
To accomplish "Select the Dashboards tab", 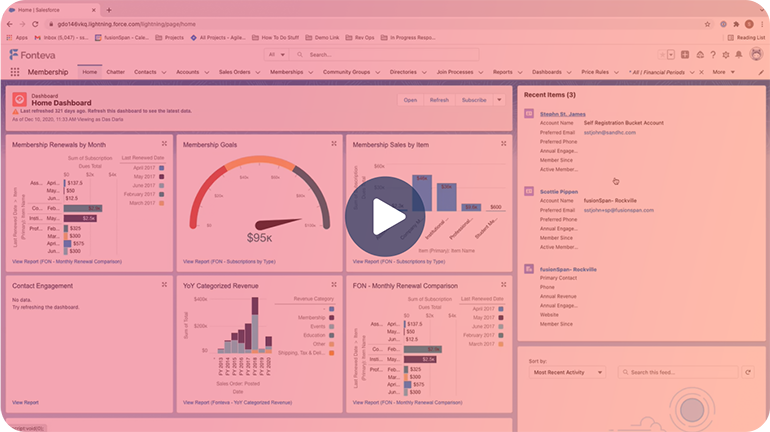I will coord(547,72).
